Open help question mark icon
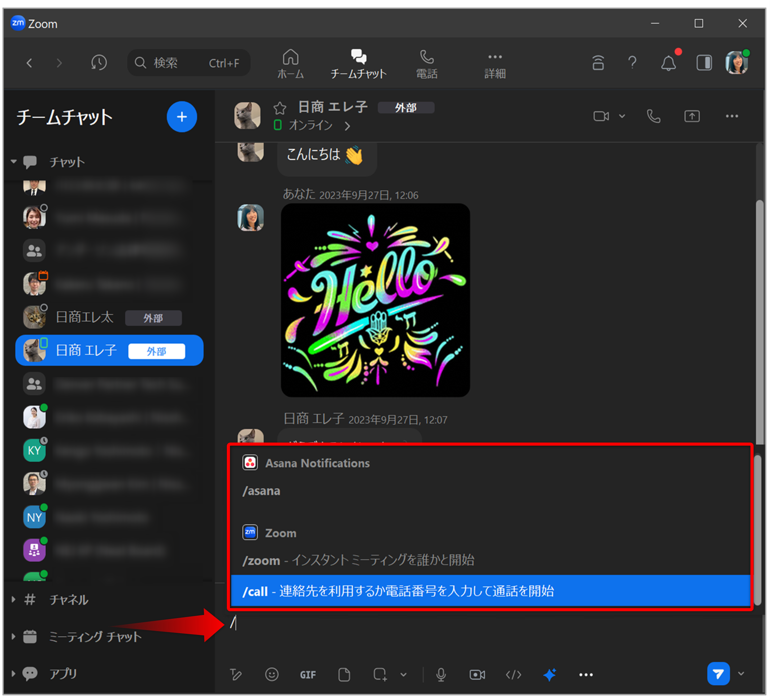This screenshot has width=770, height=700. [633, 62]
